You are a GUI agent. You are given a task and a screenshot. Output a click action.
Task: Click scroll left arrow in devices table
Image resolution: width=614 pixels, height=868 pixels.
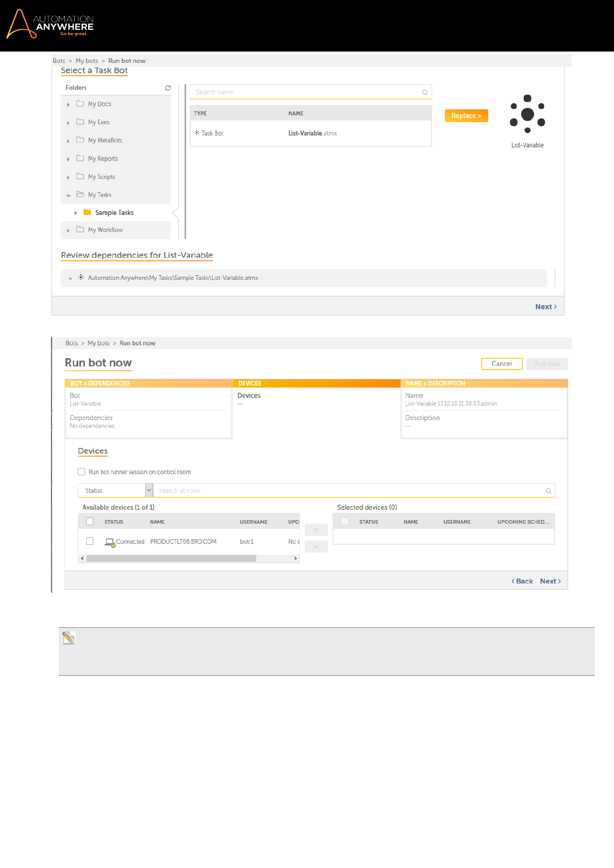click(x=82, y=558)
